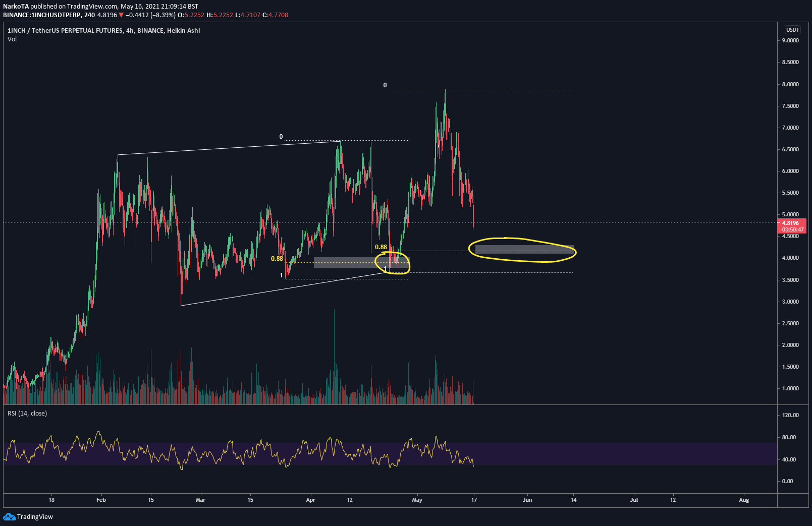
Task: Click the Aug date label on time axis
Action: 744,500
